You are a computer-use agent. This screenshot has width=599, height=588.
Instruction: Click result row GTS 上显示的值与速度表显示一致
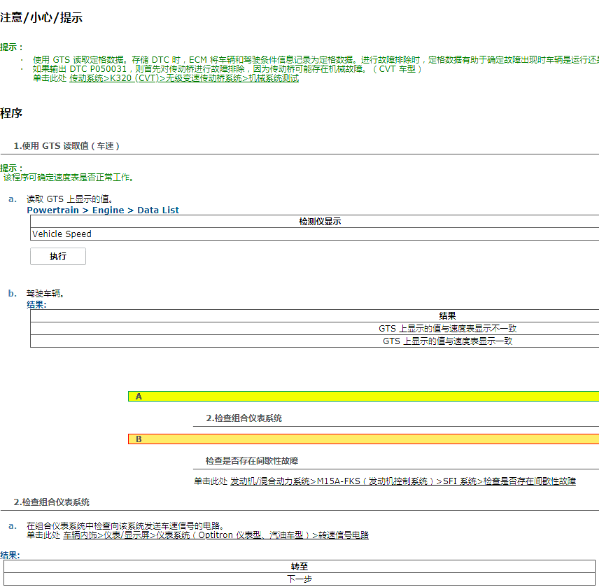[314, 341]
